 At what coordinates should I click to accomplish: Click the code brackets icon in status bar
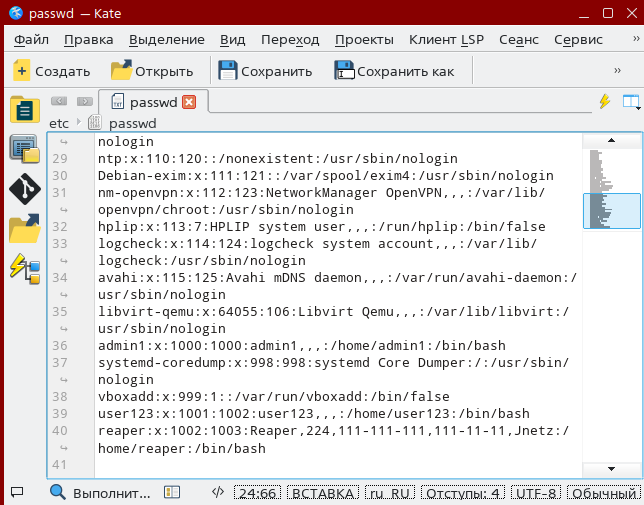click(x=218, y=492)
